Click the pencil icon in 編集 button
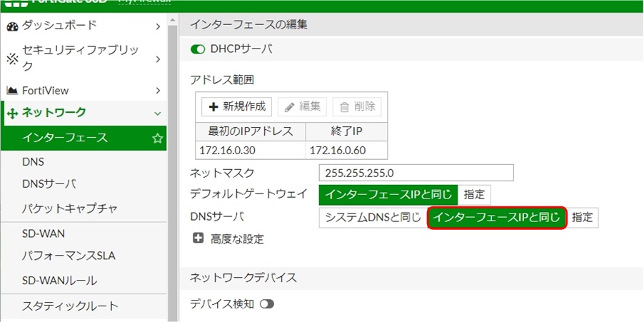Viewport: 644px width, 322px height. (290, 107)
